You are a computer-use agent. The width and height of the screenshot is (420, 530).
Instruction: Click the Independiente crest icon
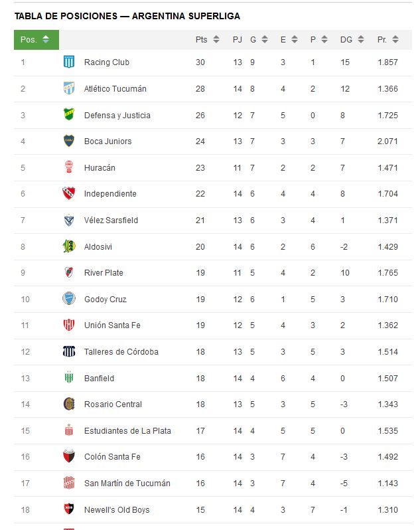(69, 193)
